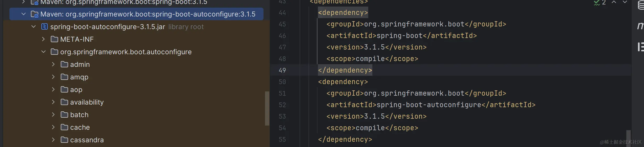Click the closing dependency tag on line 55
Screen dimensions: 644x147
click(345, 139)
